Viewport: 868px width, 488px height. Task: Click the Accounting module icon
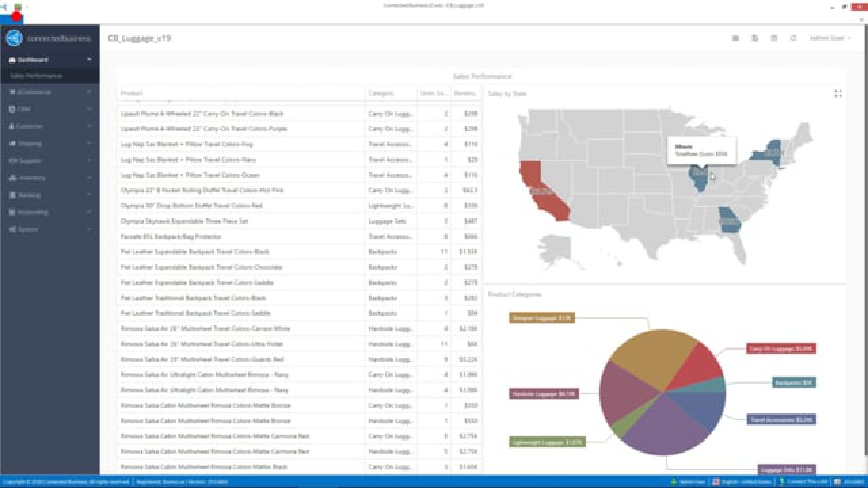[x=14, y=211]
